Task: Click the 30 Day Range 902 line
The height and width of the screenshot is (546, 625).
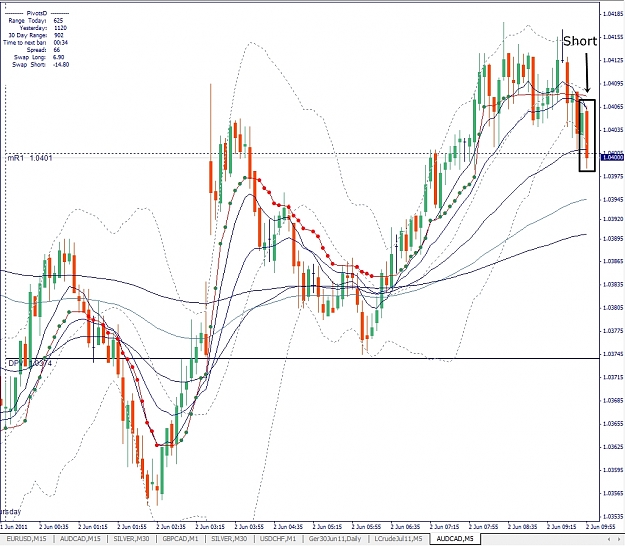Action: (x=36, y=35)
